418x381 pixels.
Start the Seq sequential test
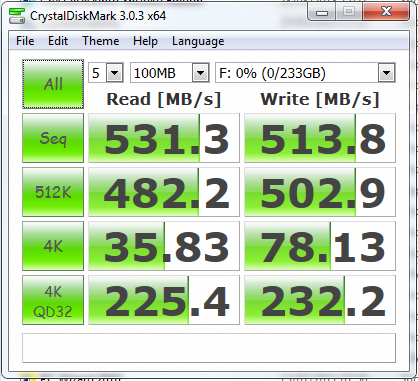[x=53, y=138]
